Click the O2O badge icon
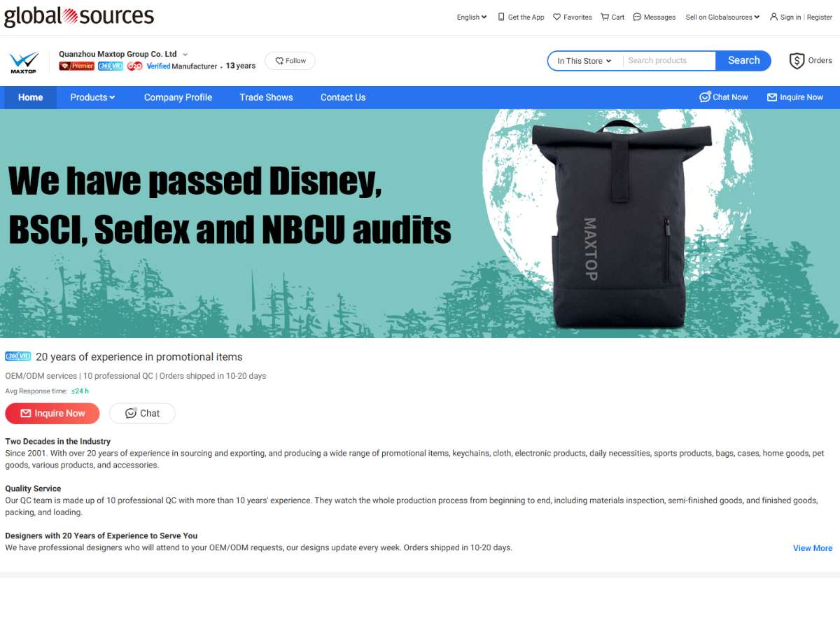This screenshot has height=630, width=840. pos(135,66)
